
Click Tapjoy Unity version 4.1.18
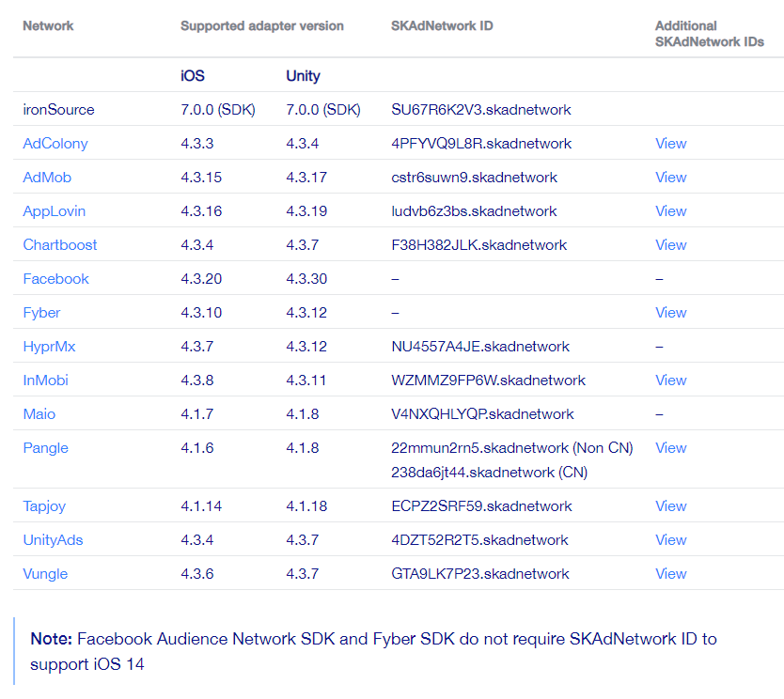click(306, 506)
